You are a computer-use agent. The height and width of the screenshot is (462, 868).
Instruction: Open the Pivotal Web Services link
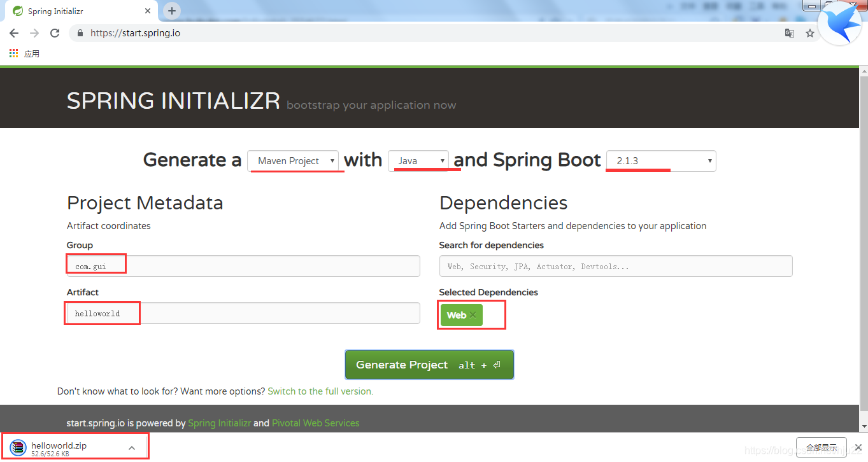click(315, 423)
